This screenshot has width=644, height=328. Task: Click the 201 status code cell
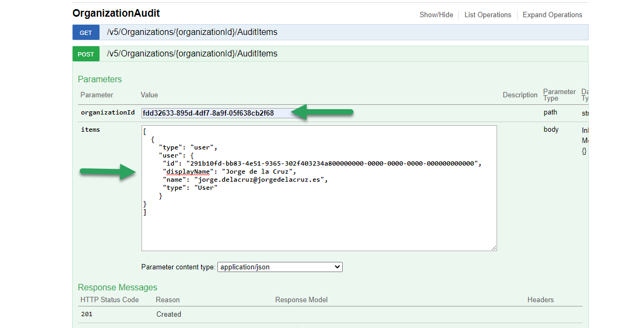pyautogui.click(x=87, y=314)
